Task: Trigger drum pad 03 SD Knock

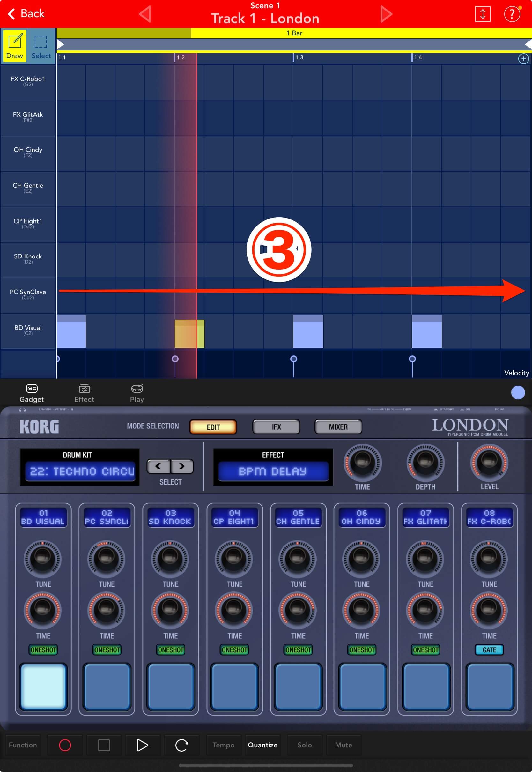Action: [170, 687]
